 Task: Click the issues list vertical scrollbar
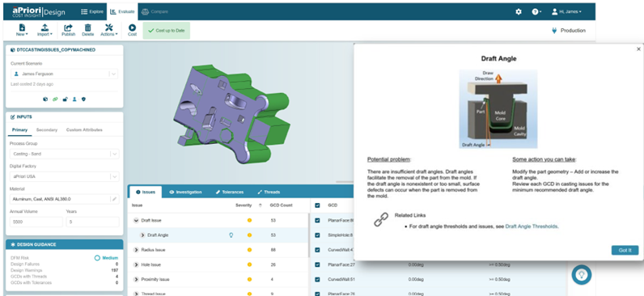click(x=309, y=230)
